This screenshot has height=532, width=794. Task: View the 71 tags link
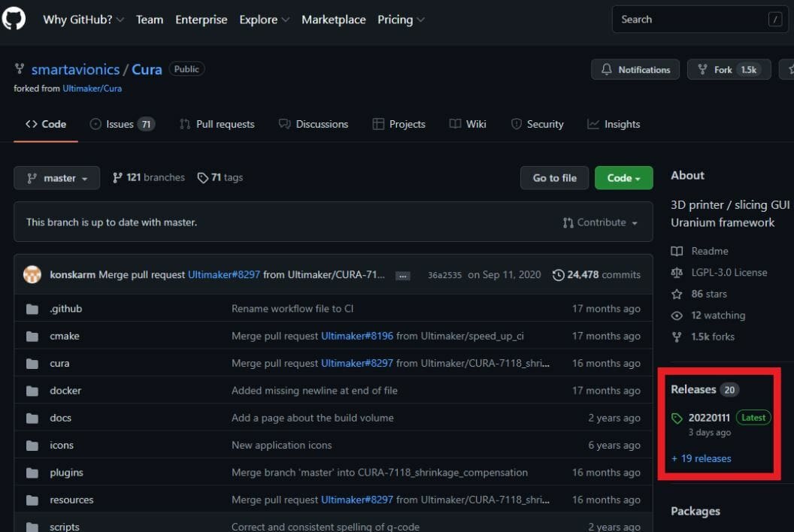coord(220,177)
